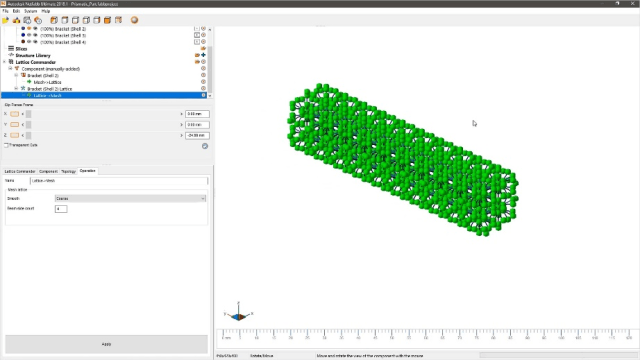The width and height of the screenshot is (640, 360).
Task: Click the icon at right of selected Lattice->Mesh row
Action: (x=203, y=95)
